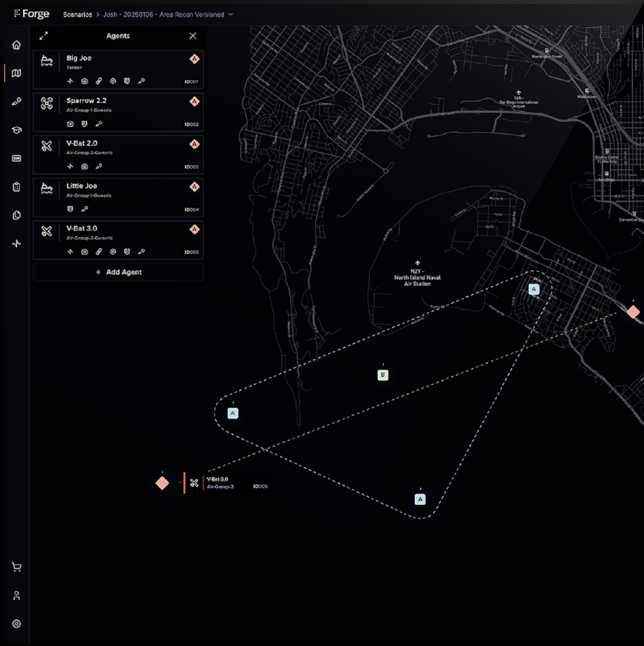Open the activity pulse sidebar icon

point(17,243)
